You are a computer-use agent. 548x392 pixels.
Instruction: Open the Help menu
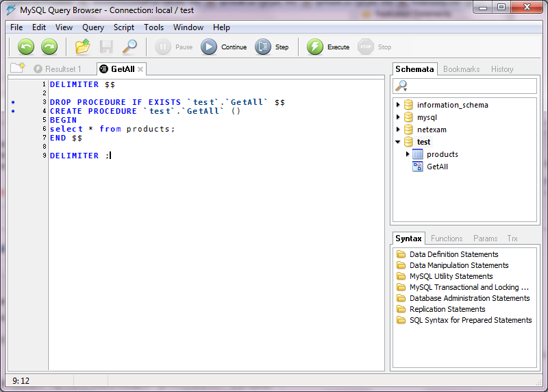pyautogui.click(x=221, y=27)
